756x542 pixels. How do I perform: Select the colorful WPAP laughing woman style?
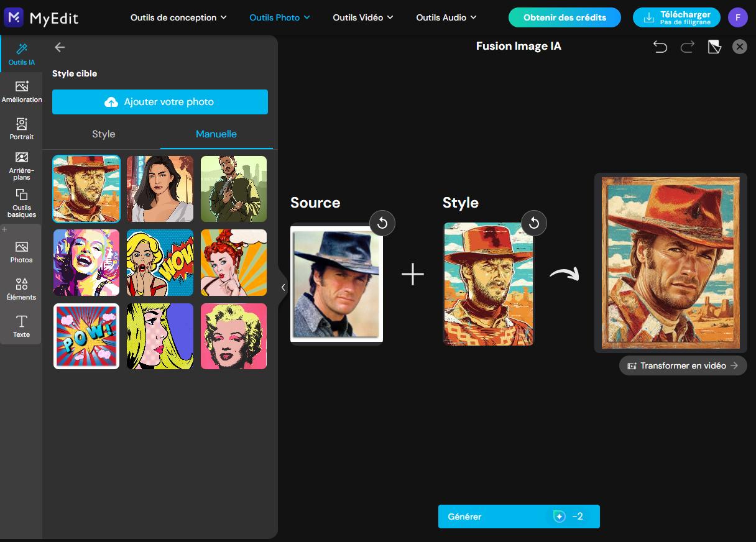pyautogui.click(x=86, y=262)
